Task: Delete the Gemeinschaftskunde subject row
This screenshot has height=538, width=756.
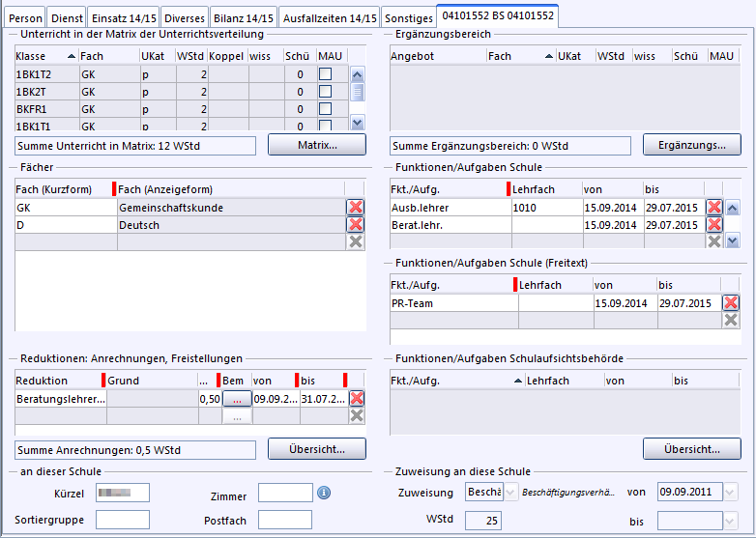Action: pos(355,208)
